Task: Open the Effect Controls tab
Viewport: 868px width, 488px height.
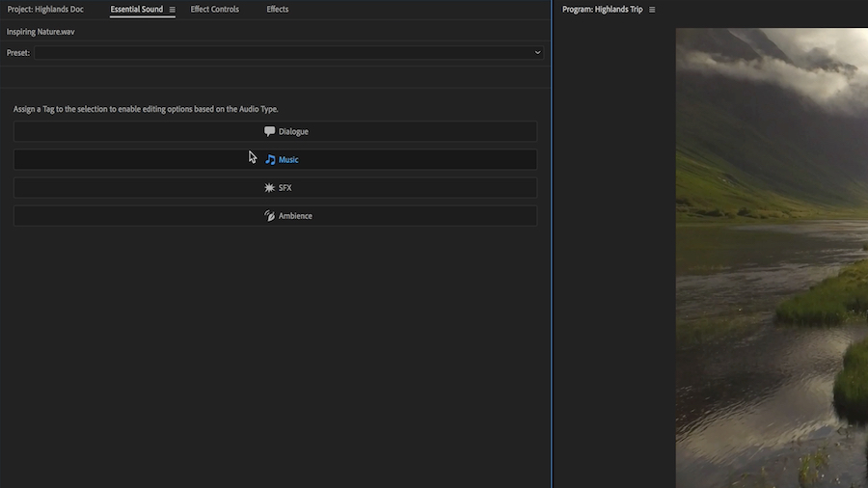Action: [x=214, y=10]
